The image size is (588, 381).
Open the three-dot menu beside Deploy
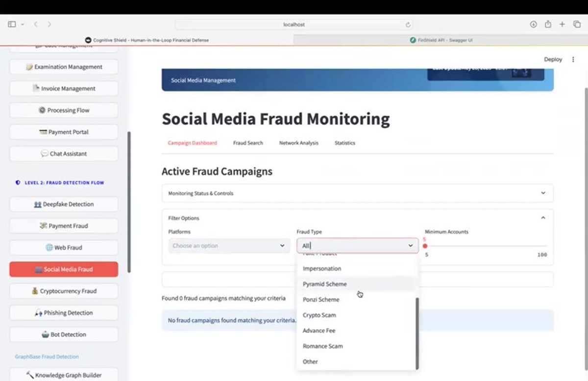[573, 59]
